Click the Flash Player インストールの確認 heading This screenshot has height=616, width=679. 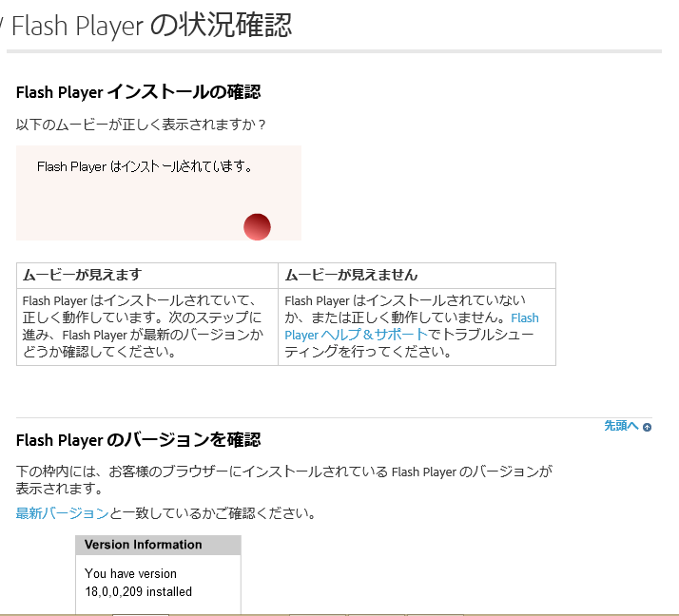(138, 92)
